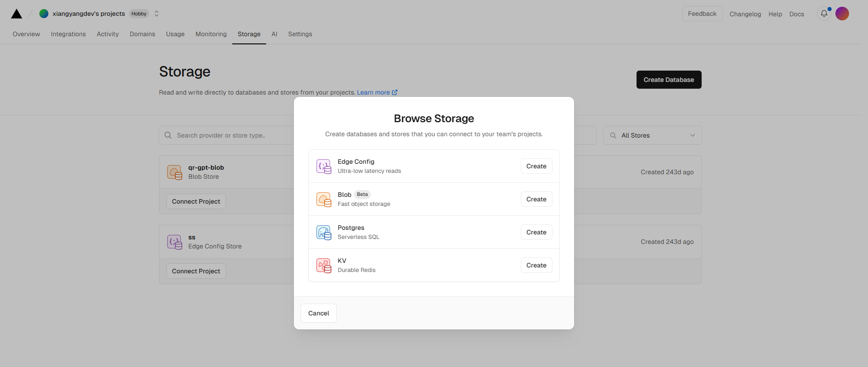This screenshot has width=868, height=367.
Task: Click the Durable Redis description
Action: click(x=357, y=270)
